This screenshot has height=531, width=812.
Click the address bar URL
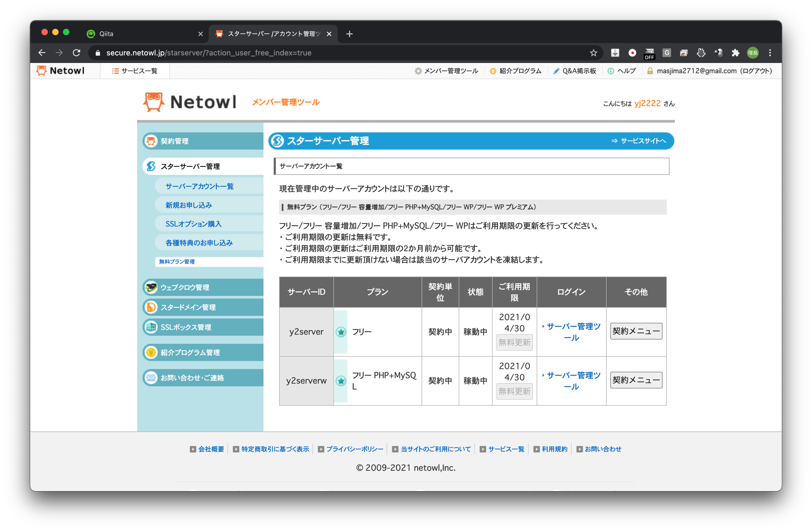(x=209, y=52)
